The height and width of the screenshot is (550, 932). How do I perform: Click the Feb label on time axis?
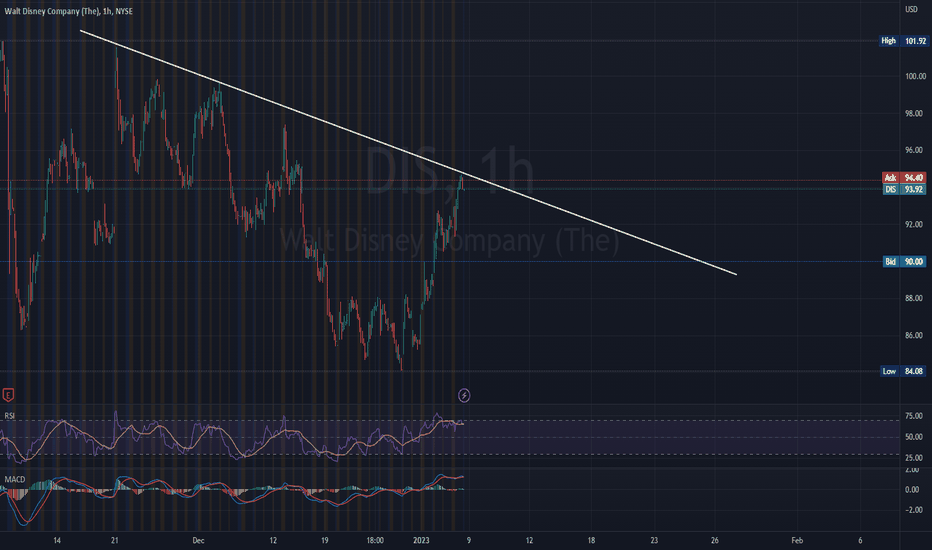[797, 540]
